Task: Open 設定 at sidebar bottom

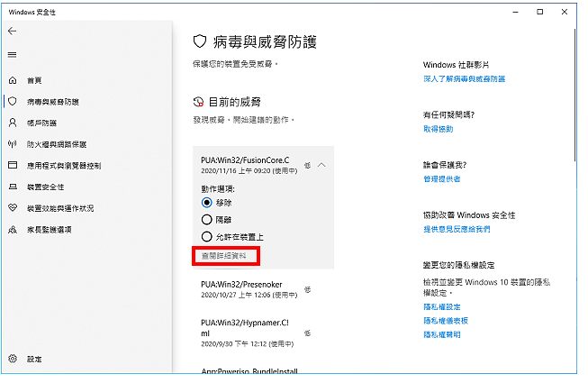Action: click(x=34, y=359)
